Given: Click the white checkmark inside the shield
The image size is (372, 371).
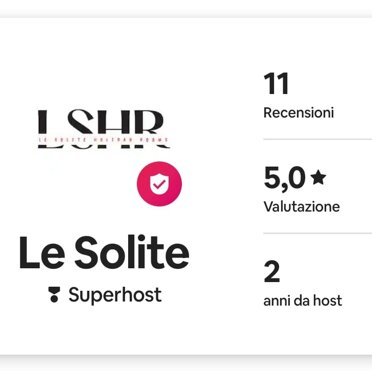Looking at the screenshot, I should click(x=160, y=183).
